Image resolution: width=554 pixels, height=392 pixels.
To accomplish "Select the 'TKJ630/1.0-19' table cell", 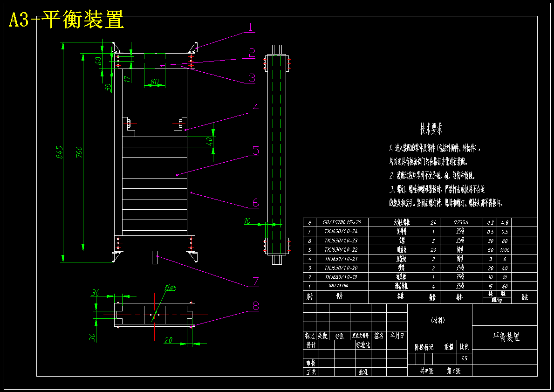I will (x=341, y=277).
